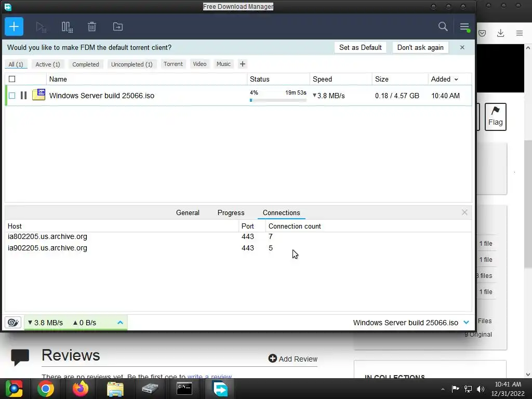This screenshot has height=399, width=532.
Task: Dismiss the default torrent client banner
Action: tap(462, 47)
